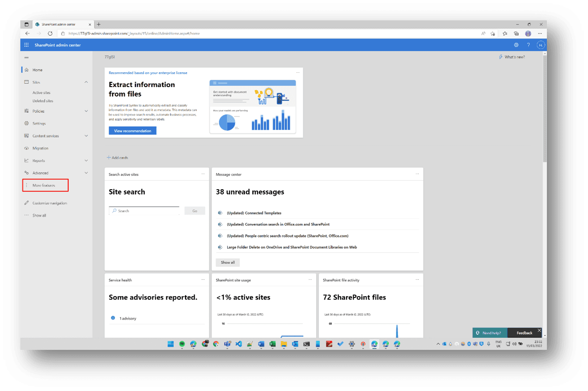Expand the Advanced navigation group chevron

coord(86,173)
